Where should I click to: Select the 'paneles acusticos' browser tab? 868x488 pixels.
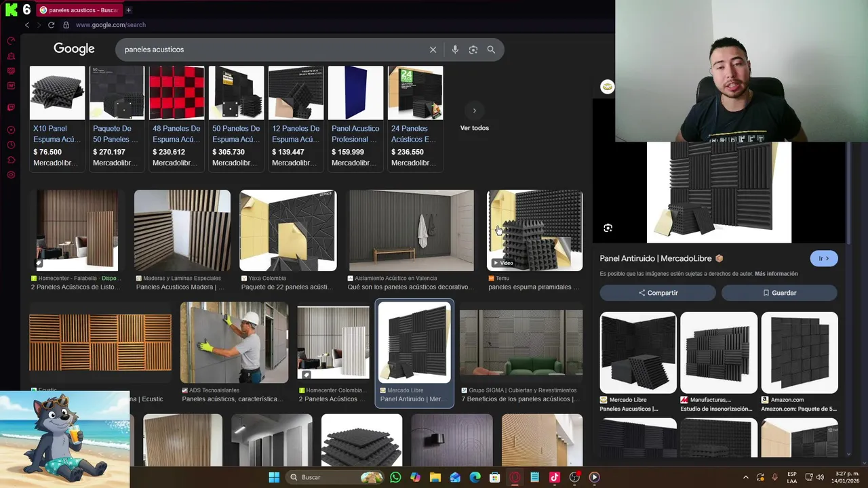(x=79, y=10)
